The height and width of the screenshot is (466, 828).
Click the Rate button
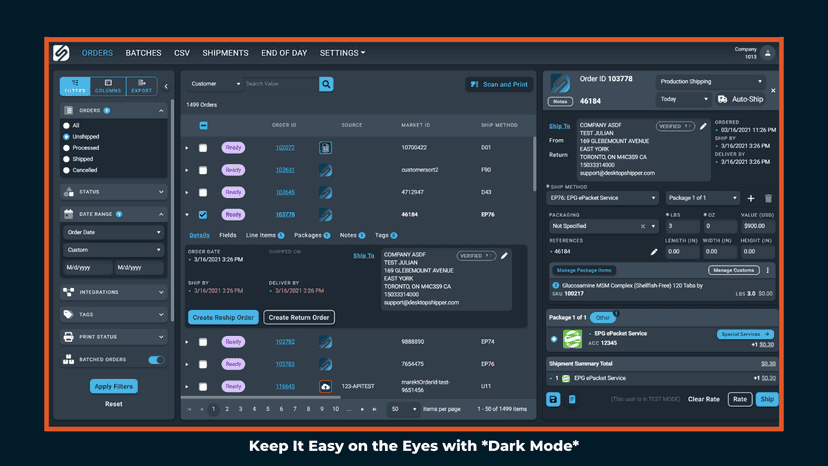point(740,399)
